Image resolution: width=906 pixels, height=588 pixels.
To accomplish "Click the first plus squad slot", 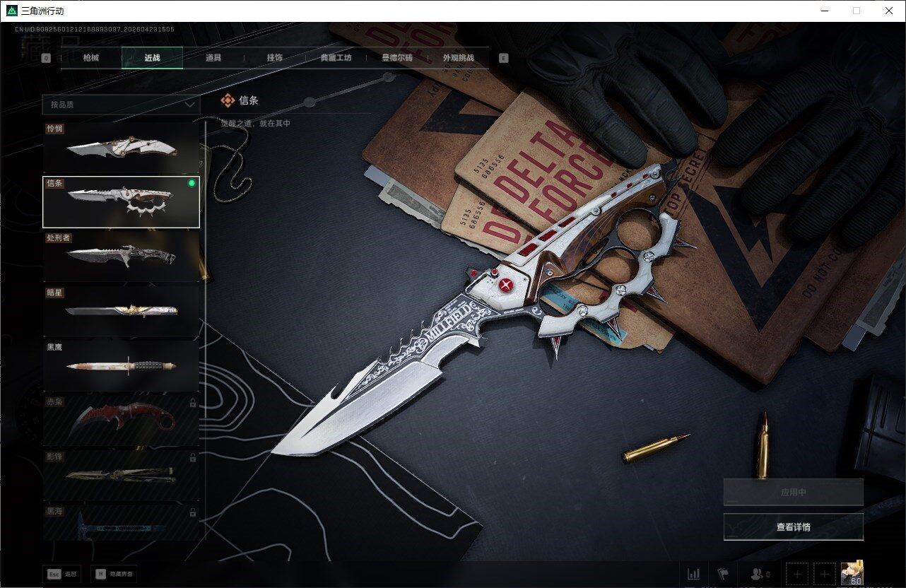I will click(797, 574).
